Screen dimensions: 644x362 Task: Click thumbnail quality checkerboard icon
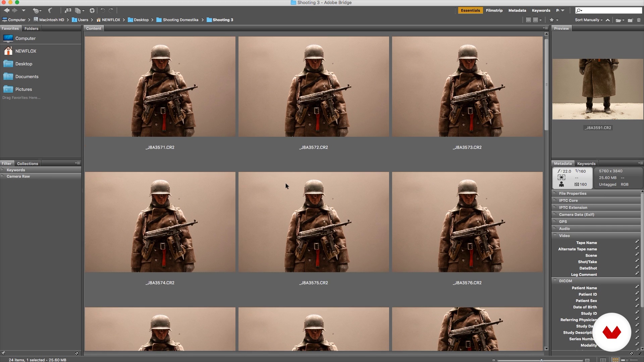tap(528, 20)
